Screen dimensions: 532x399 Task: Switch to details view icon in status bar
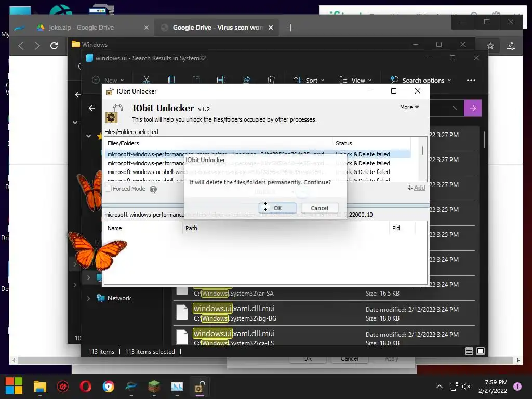(469, 351)
